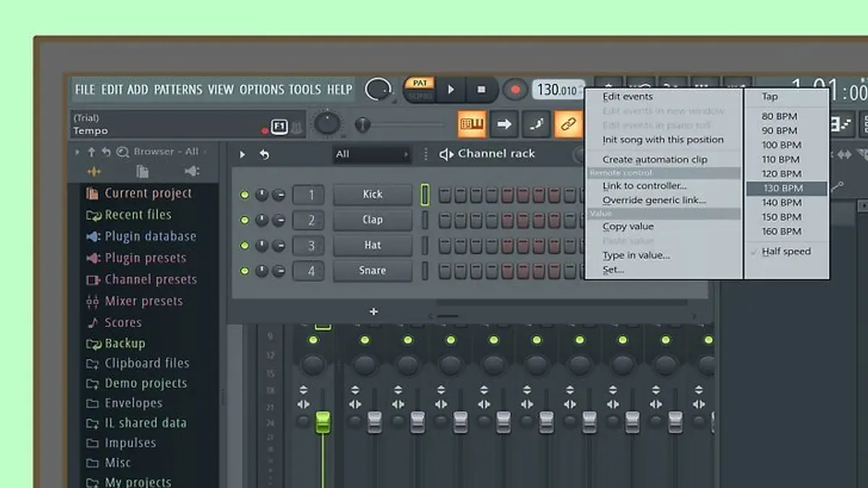The width and height of the screenshot is (868, 488).
Task: Select 140 BPM from tempo submenu
Action: point(781,202)
